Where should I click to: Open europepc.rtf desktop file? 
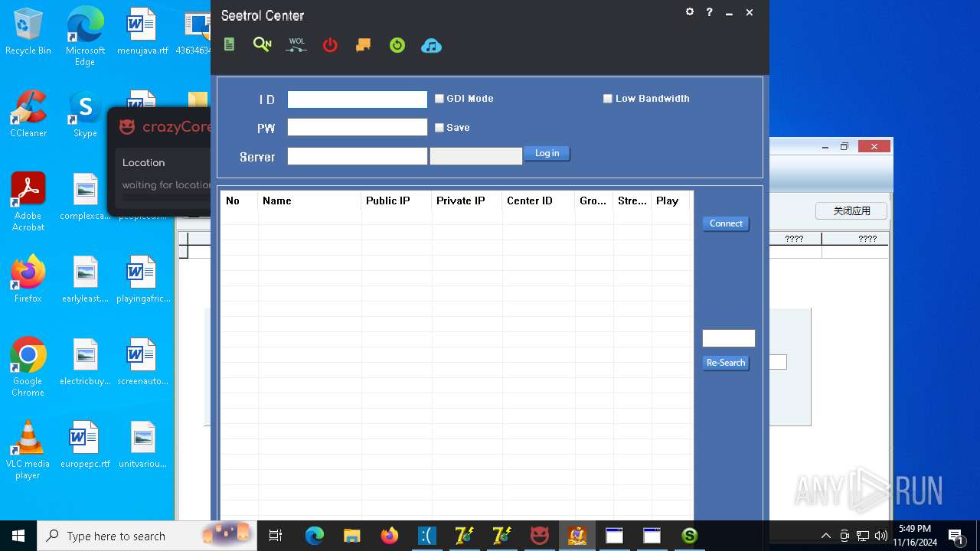[x=85, y=445]
